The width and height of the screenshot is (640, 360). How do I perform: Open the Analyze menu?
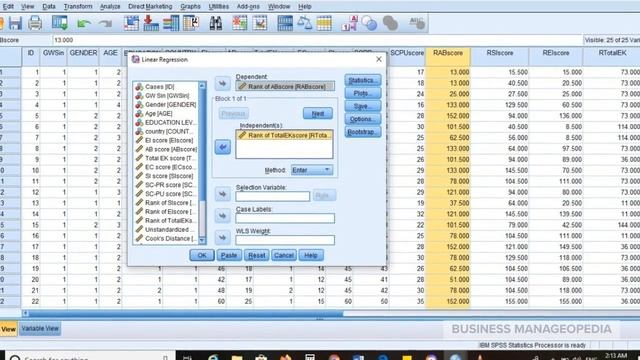point(110,7)
